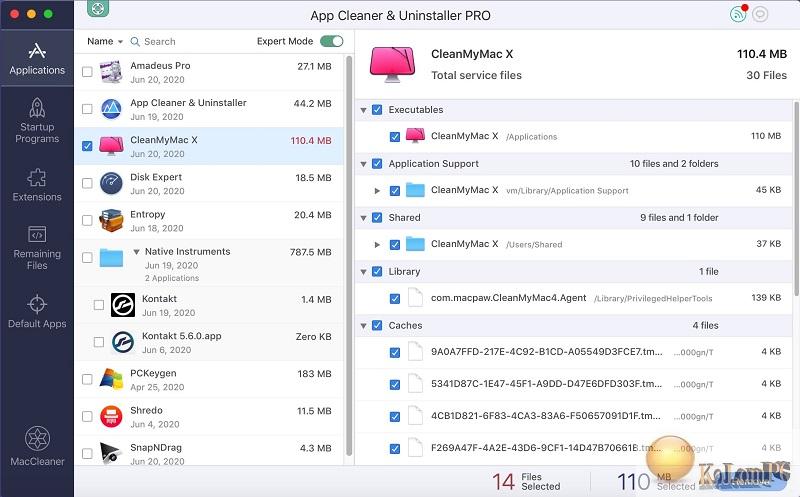Click cache file 5341D87C-1E47-45F1 name
Image resolution: width=800 pixels, height=497 pixels.
(x=546, y=384)
